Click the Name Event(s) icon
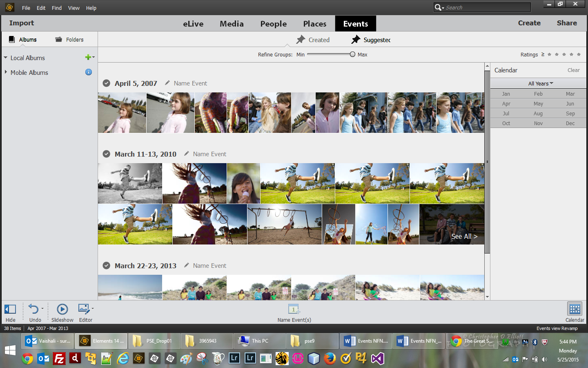588x368 pixels. [x=294, y=309]
